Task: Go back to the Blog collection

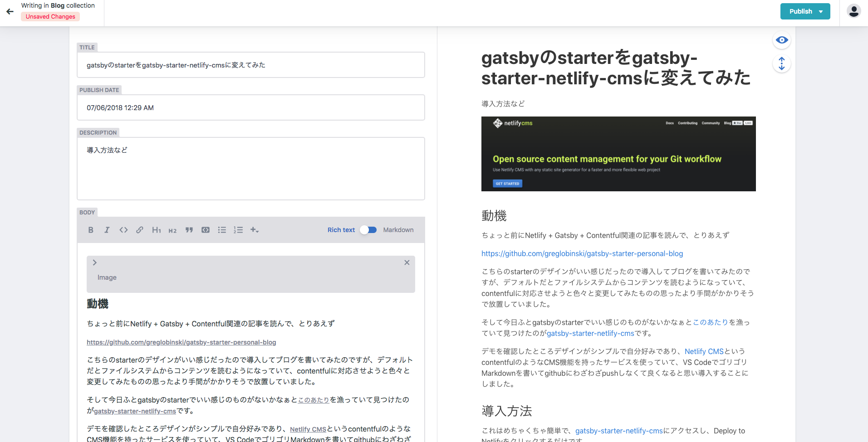Action: [10, 11]
